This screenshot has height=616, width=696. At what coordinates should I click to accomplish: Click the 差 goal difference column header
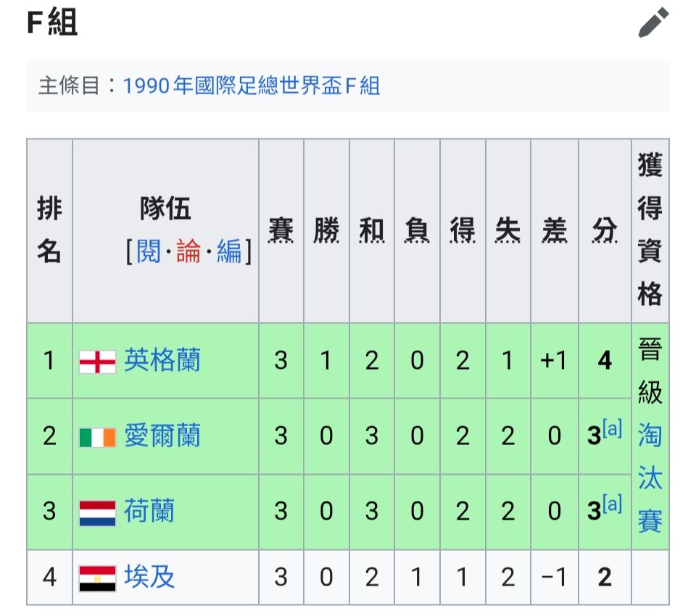point(555,230)
